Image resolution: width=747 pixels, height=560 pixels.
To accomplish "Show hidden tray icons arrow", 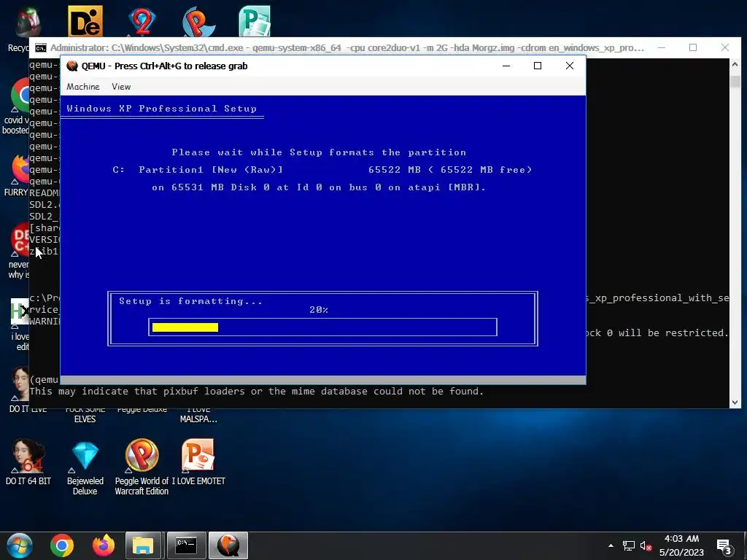I will [611, 545].
